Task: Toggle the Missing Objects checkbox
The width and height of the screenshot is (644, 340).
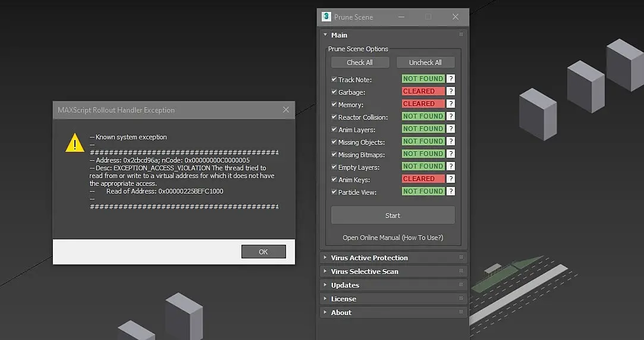Action: [x=334, y=142]
